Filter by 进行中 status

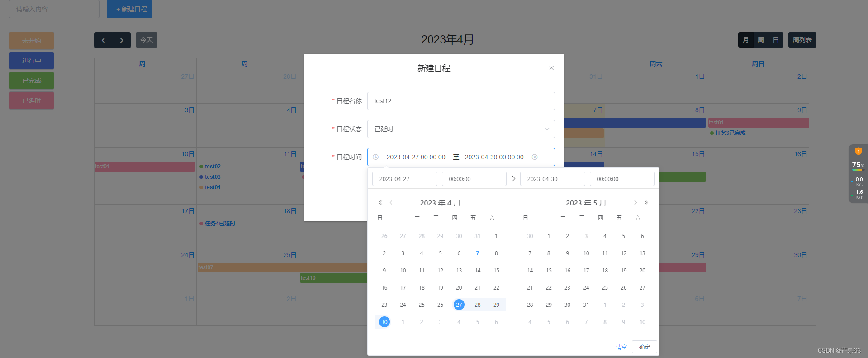(32, 61)
